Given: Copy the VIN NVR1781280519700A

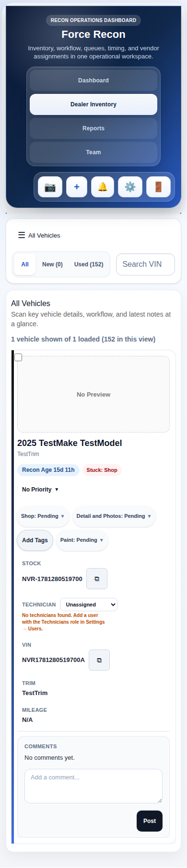Looking at the screenshot, I should pyautogui.click(x=99, y=660).
